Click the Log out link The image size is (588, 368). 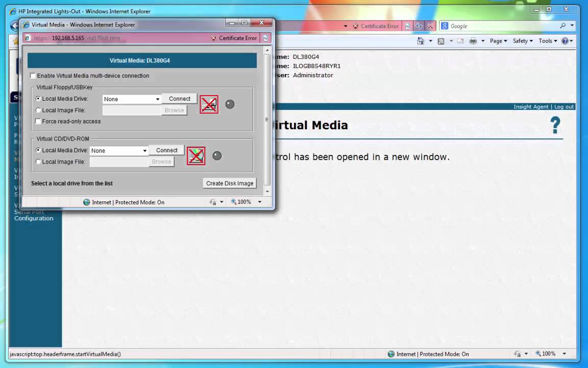[x=564, y=107]
